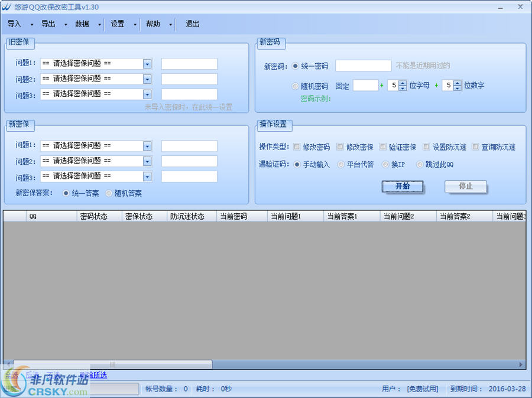Image resolution: width=532 pixels, height=398 pixels.
Task: Click the 当前答案1 column header
Action: [352, 216]
